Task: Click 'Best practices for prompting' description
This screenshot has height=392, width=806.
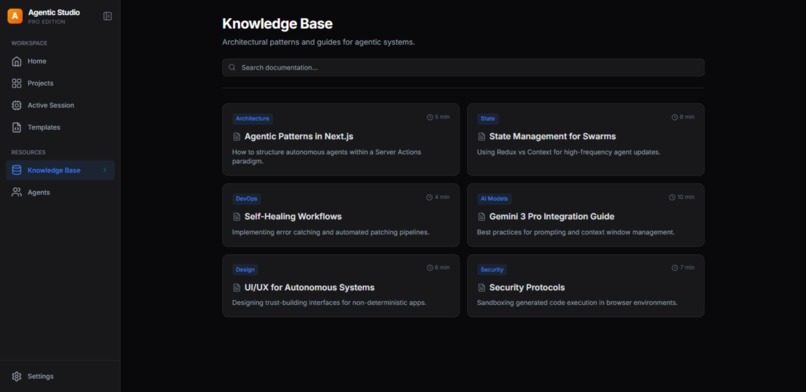Action: [576, 232]
